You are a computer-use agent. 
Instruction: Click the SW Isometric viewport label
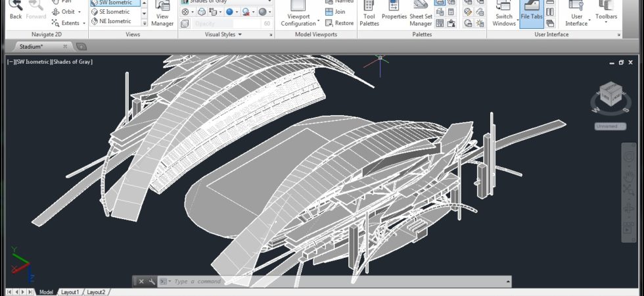click(x=32, y=62)
